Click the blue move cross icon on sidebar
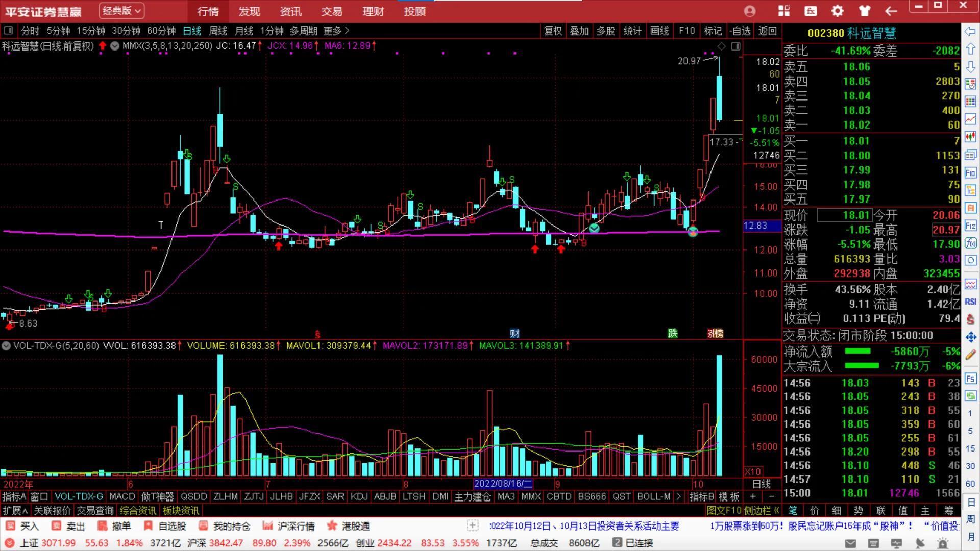 970,337
